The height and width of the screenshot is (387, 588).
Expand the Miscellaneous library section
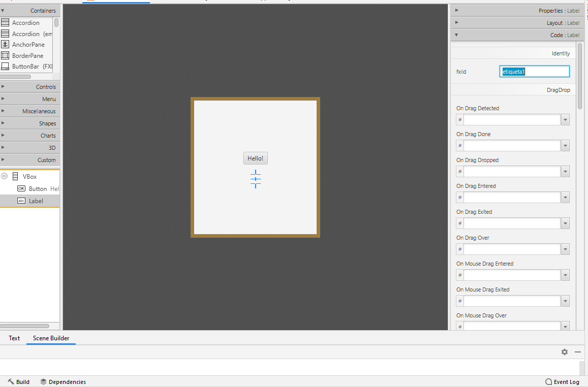coord(30,111)
